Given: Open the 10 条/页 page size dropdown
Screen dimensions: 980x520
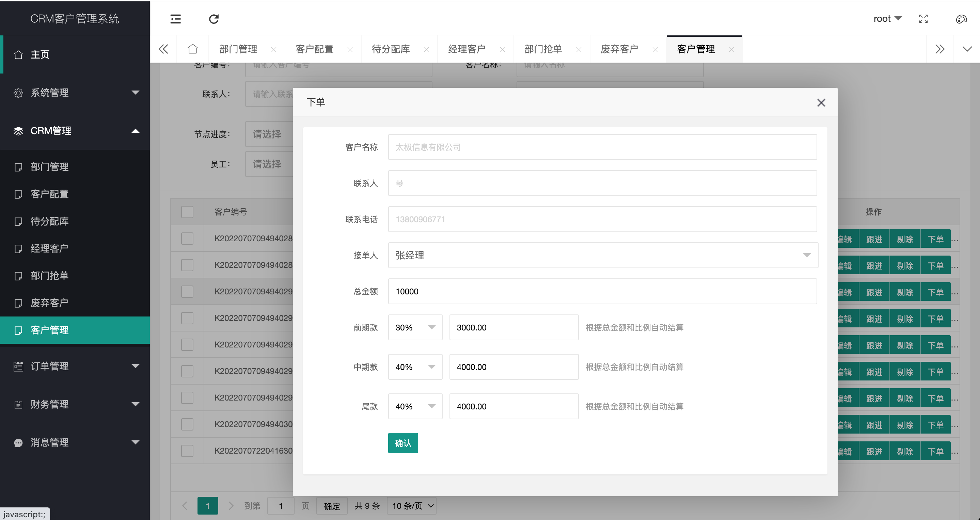Looking at the screenshot, I should 412,506.
